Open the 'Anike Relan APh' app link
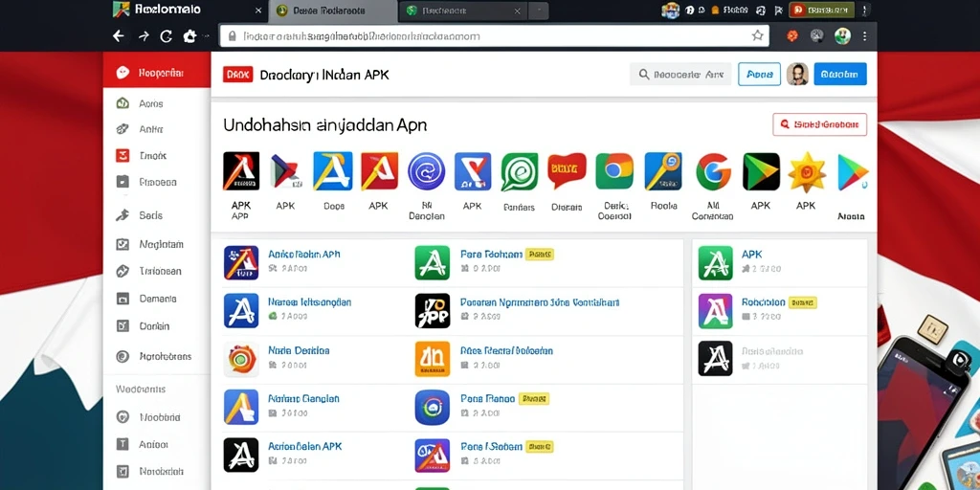Image resolution: width=980 pixels, height=490 pixels. tap(303, 255)
